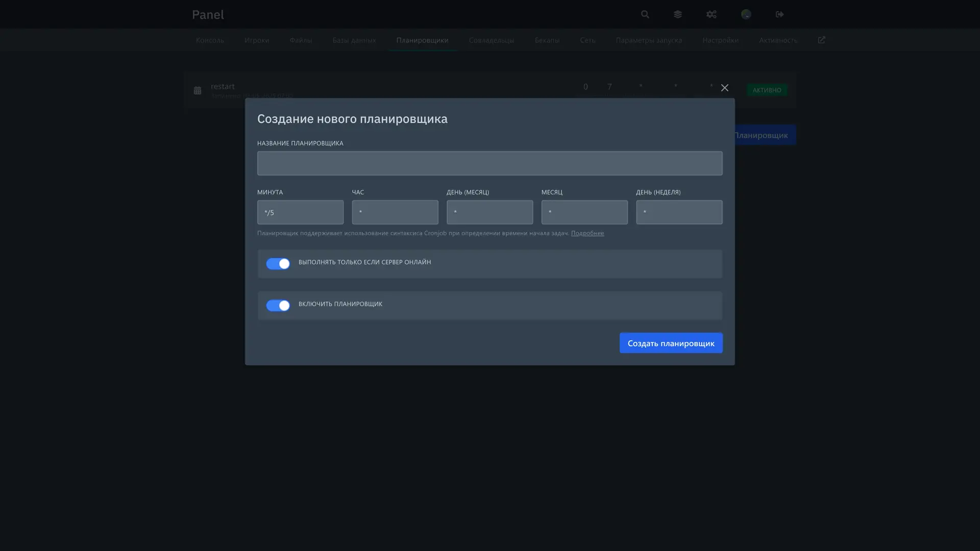Switch to Консоль tab
Viewport: 980px width, 551px height.
click(x=210, y=40)
